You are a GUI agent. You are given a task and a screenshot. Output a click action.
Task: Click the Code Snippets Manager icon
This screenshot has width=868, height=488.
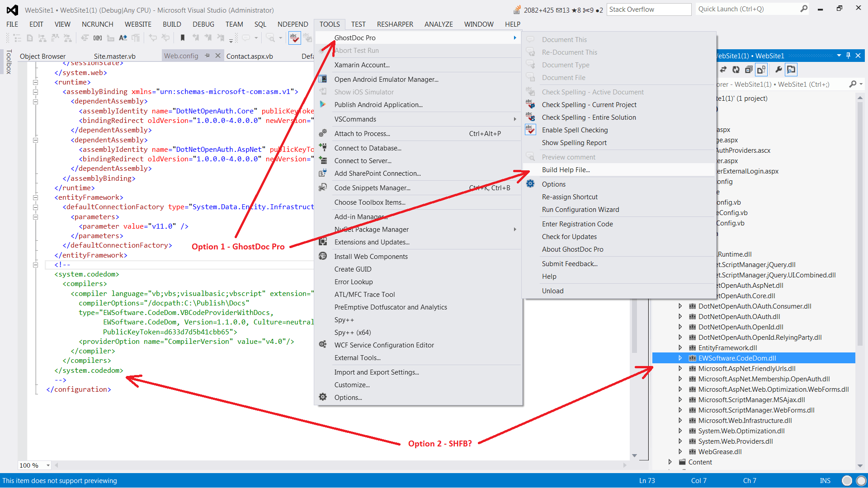323,188
